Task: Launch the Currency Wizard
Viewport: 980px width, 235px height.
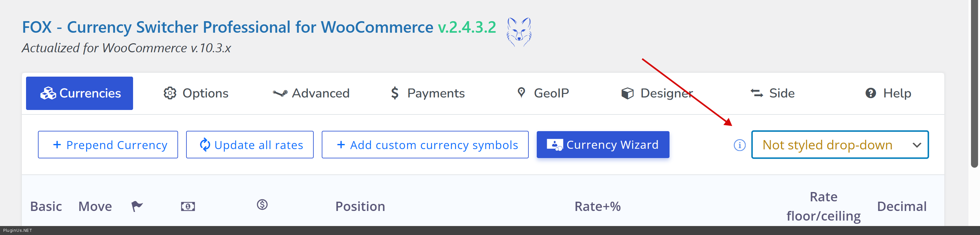Action: click(x=603, y=145)
